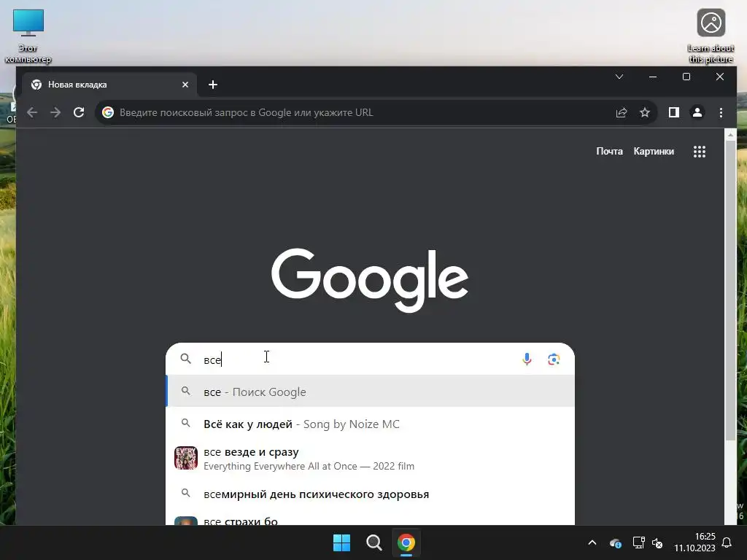Screen dimensions: 747x560
Task: Open Этот компьютер desktop icon
Action: pyautogui.click(x=28, y=36)
